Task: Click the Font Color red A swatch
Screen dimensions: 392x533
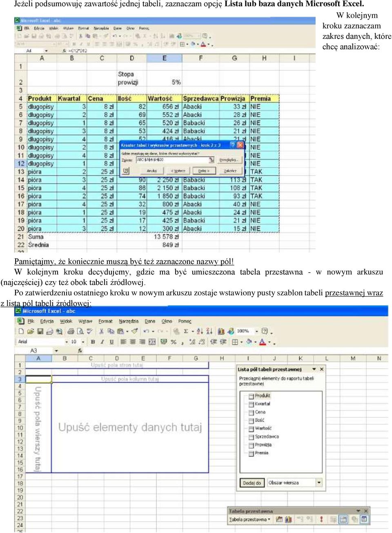Action: 262,342
